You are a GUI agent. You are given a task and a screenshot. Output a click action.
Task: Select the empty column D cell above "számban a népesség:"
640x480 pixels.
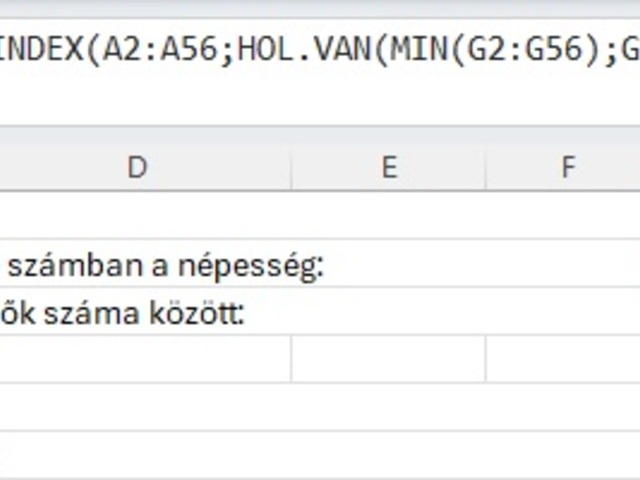click(145, 215)
